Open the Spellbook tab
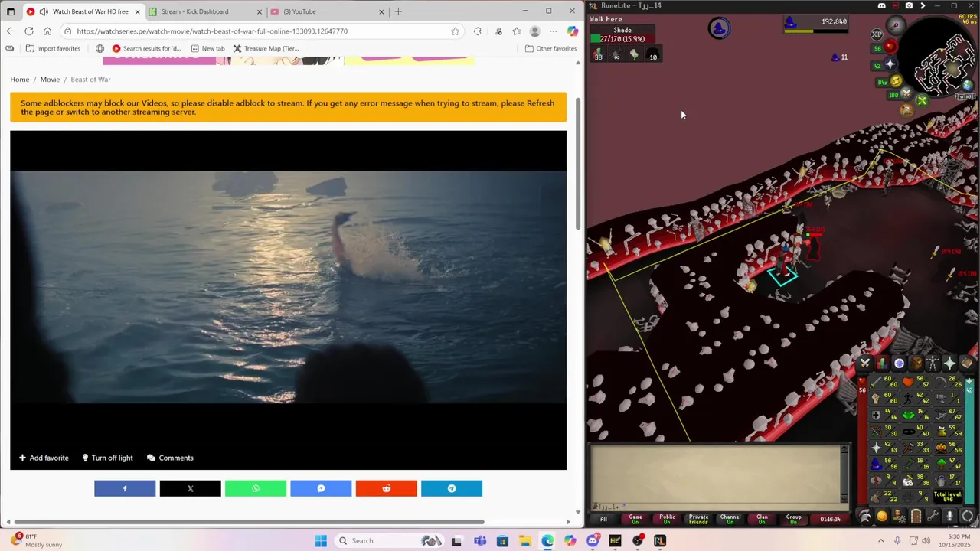Image resolution: width=980 pixels, height=551 pixels. 969,363
